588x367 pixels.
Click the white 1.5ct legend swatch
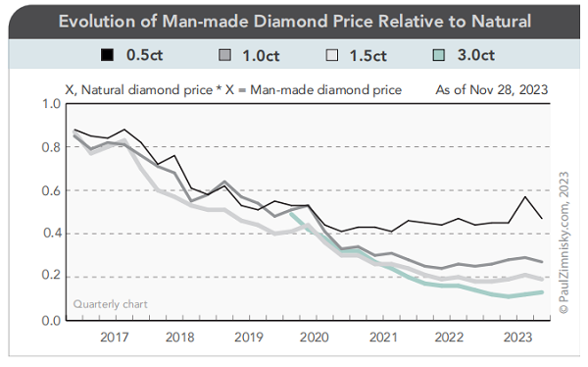coord(332,55)
